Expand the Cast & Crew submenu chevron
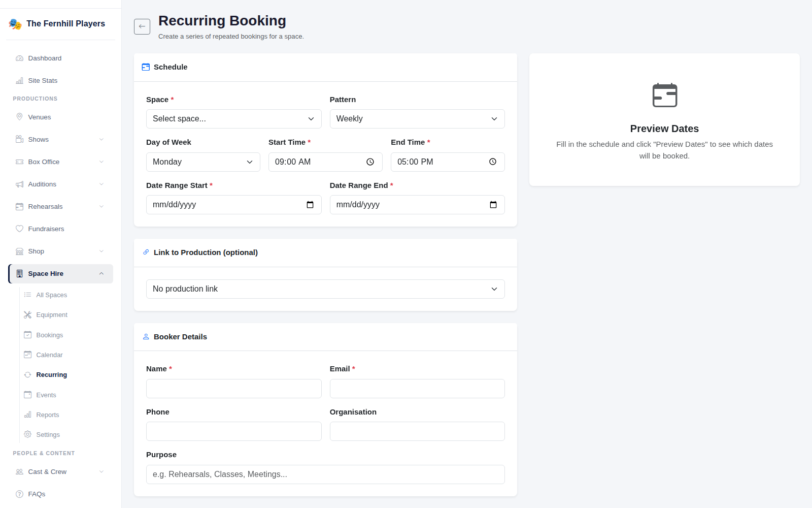 point(101,472)
